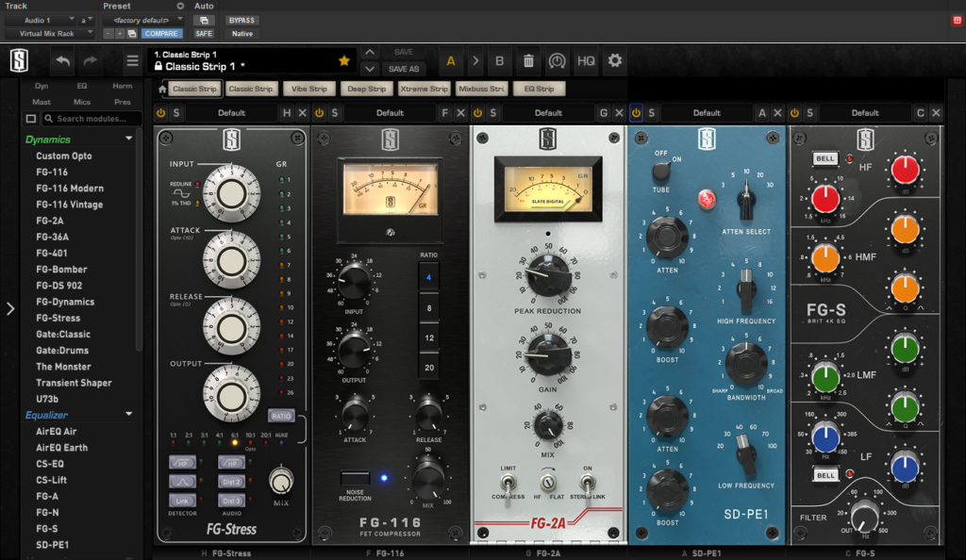
Task: Click the FG-Stress INPUT knob
Action: [x=232, y=193]
